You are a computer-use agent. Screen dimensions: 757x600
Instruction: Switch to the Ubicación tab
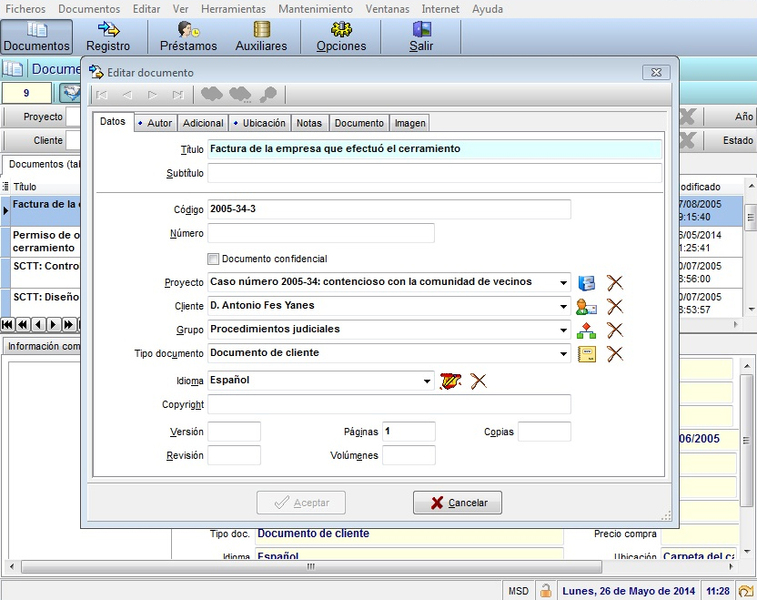point(259,123)
